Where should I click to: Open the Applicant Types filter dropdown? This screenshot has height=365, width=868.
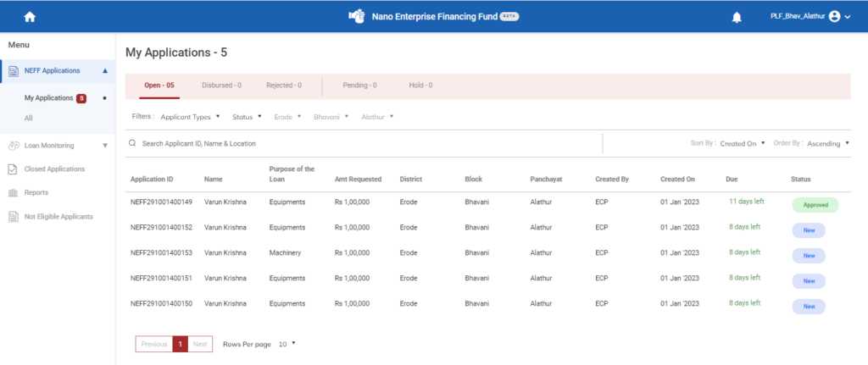[190, 117]
